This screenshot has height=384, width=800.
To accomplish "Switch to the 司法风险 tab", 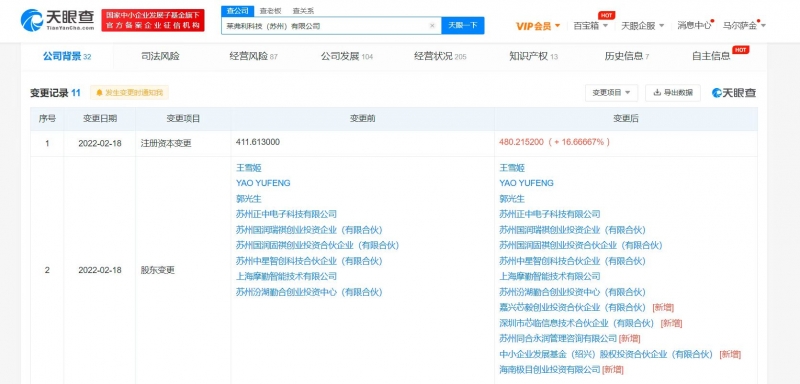I will (x=160, y=57).
